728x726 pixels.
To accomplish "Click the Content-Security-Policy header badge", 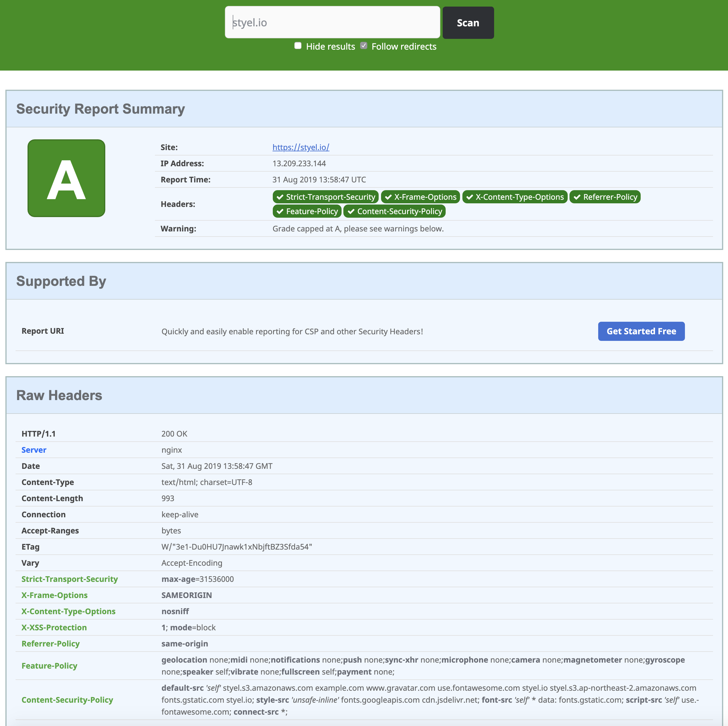I will tap(394, 211).
